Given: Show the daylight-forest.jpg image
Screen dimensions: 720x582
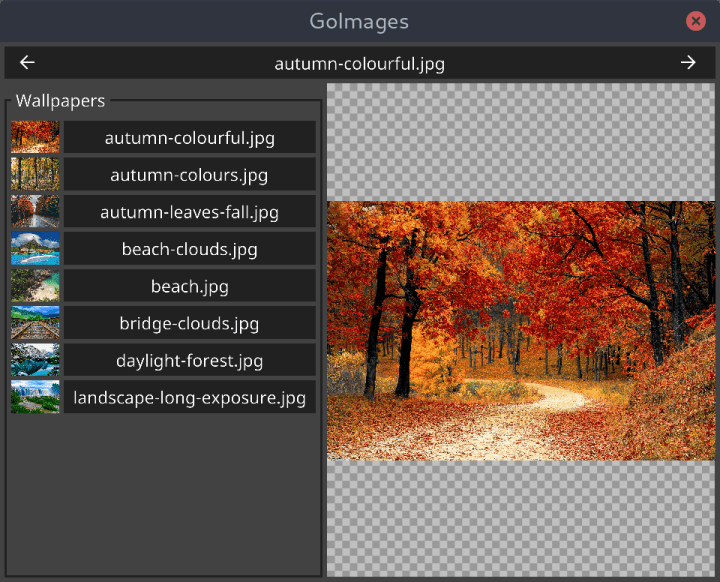Looking at the screenshot, I should coord(189,360).
